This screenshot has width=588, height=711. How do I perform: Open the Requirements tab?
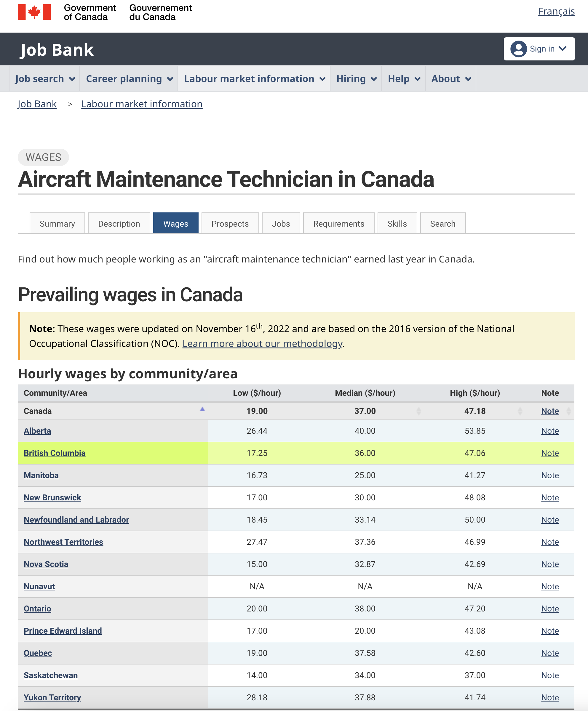(x=338, y=224)
